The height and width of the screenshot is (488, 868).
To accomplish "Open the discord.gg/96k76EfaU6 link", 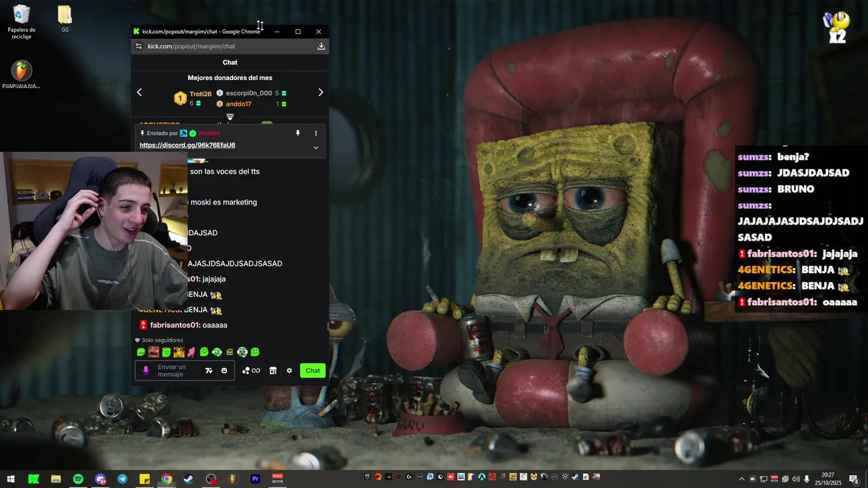I will (187, 145).
